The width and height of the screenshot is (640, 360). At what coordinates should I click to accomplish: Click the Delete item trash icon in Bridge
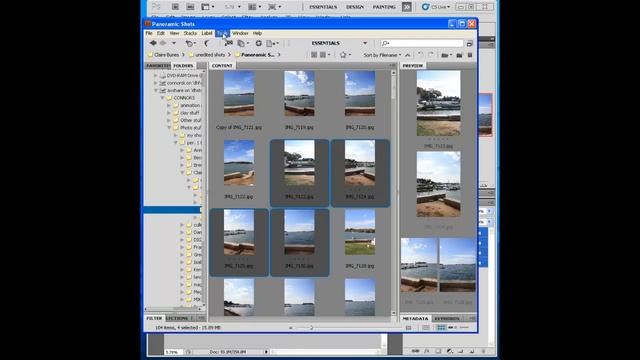tap(470, 55)
